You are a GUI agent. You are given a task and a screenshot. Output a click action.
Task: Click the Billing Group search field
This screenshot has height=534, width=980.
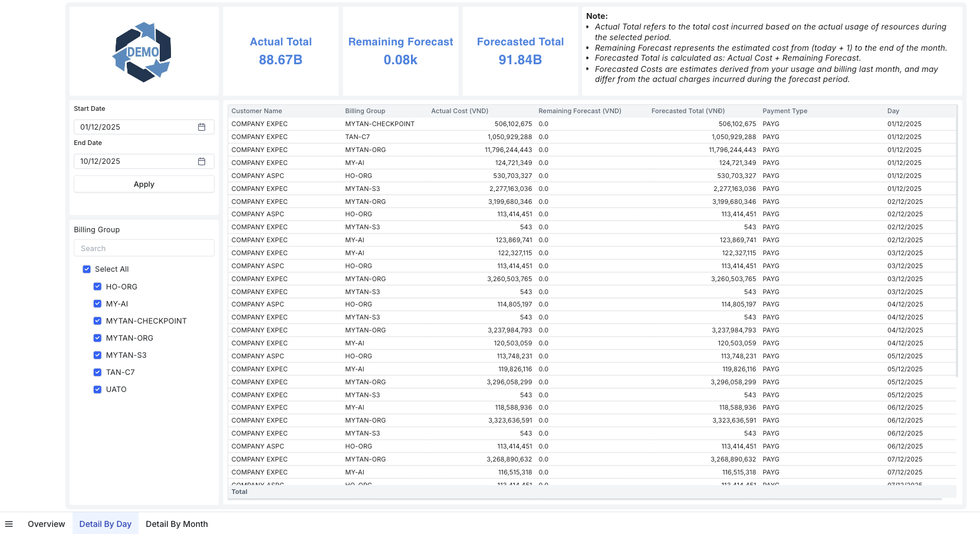tap(144, 248)
